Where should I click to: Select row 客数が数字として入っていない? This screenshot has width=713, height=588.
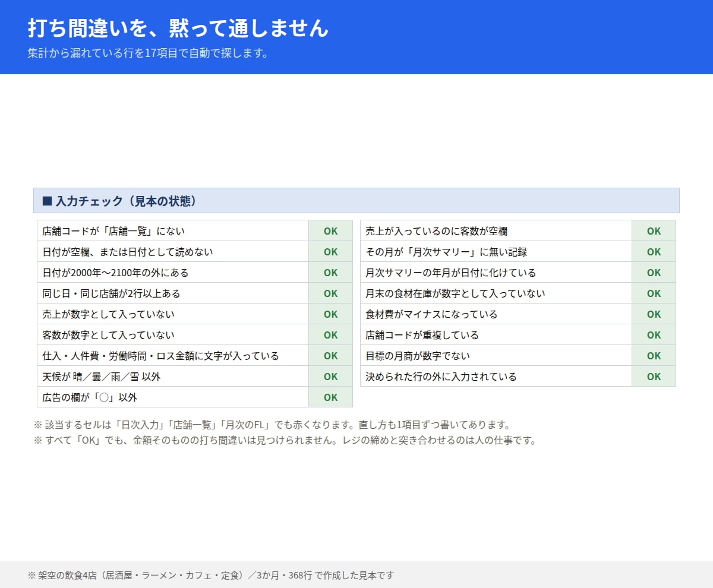point(195,335)
